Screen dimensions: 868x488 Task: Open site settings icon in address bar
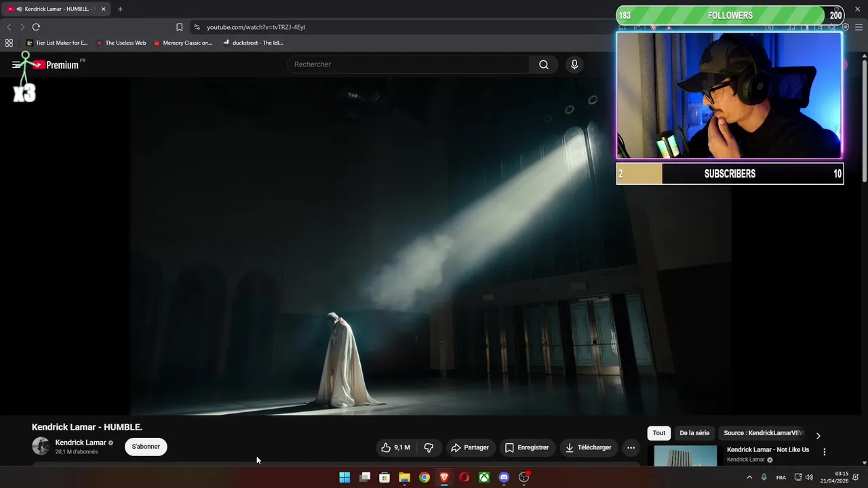pos(197,27)
